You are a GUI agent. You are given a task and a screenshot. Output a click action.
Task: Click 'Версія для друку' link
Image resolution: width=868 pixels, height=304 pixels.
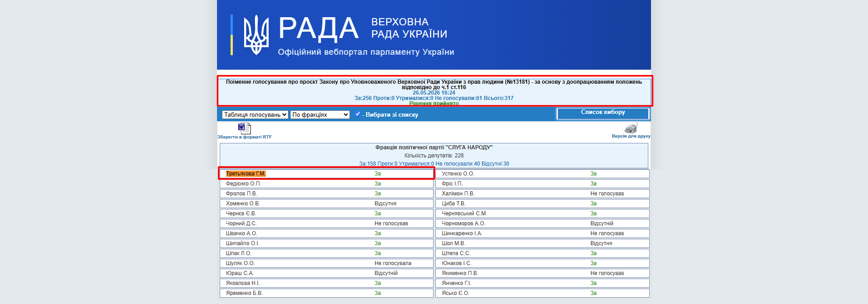click(631, 136)
